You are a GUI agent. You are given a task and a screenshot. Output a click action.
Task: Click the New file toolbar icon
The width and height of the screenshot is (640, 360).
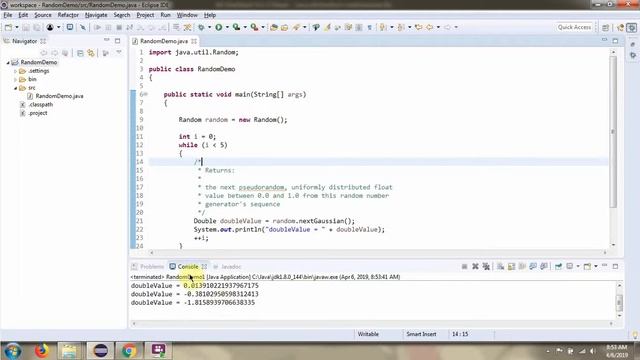coord(8,27)
